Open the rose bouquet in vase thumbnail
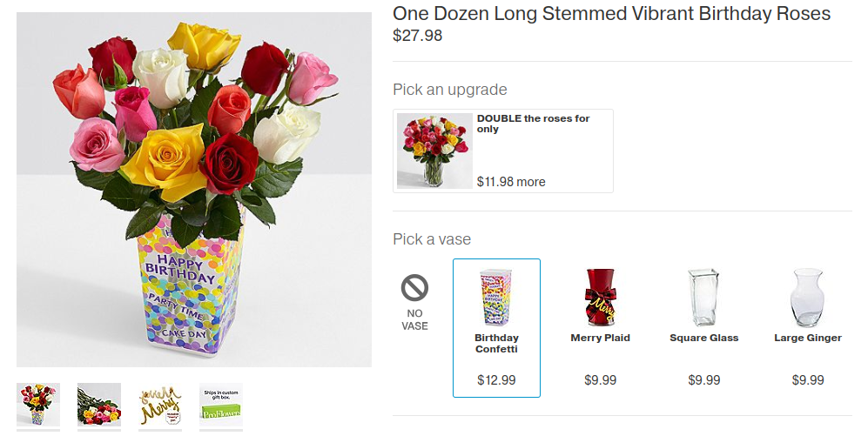 coord(38,405)
